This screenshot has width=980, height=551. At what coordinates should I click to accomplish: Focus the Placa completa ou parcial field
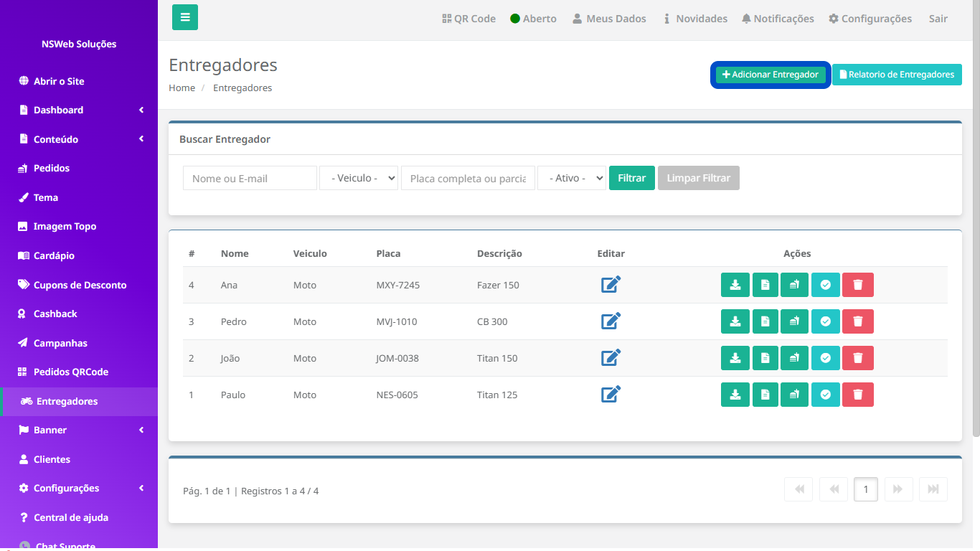point(468,178)
